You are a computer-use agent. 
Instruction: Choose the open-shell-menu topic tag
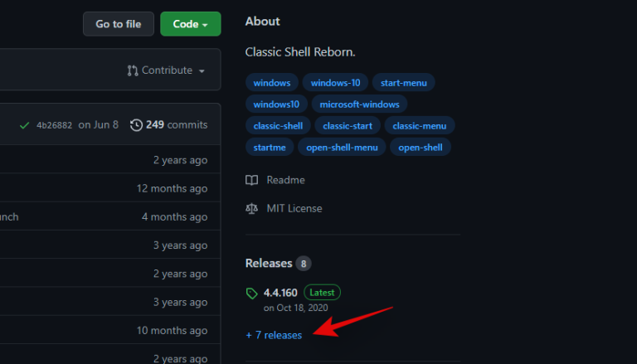(x=342, y=148)
